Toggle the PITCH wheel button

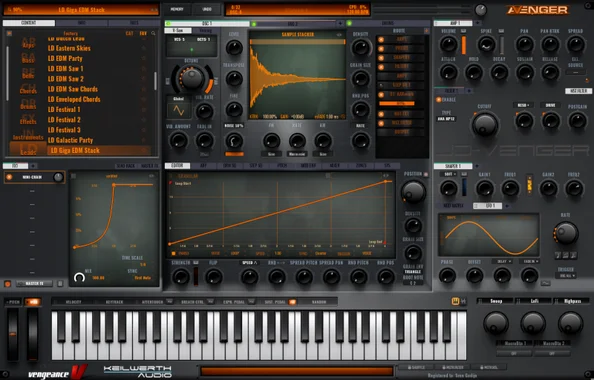pos(13,302)
